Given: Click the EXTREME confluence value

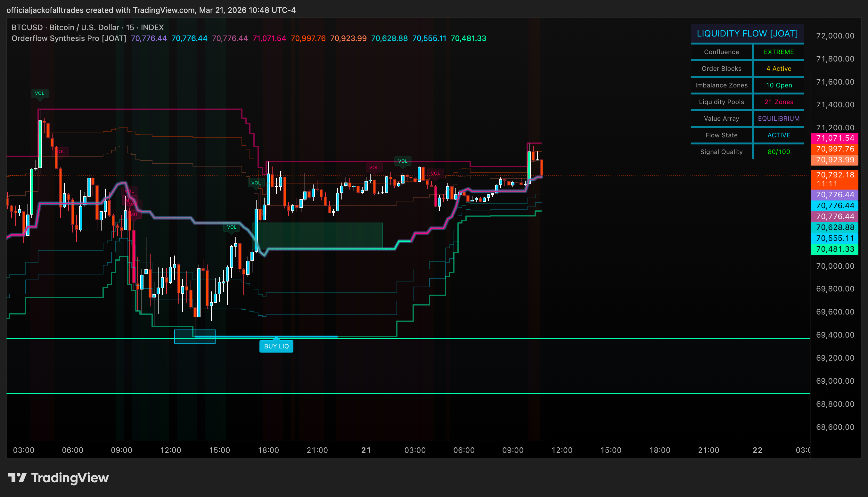Looking at the screenshot, I should tap(779, 52).
